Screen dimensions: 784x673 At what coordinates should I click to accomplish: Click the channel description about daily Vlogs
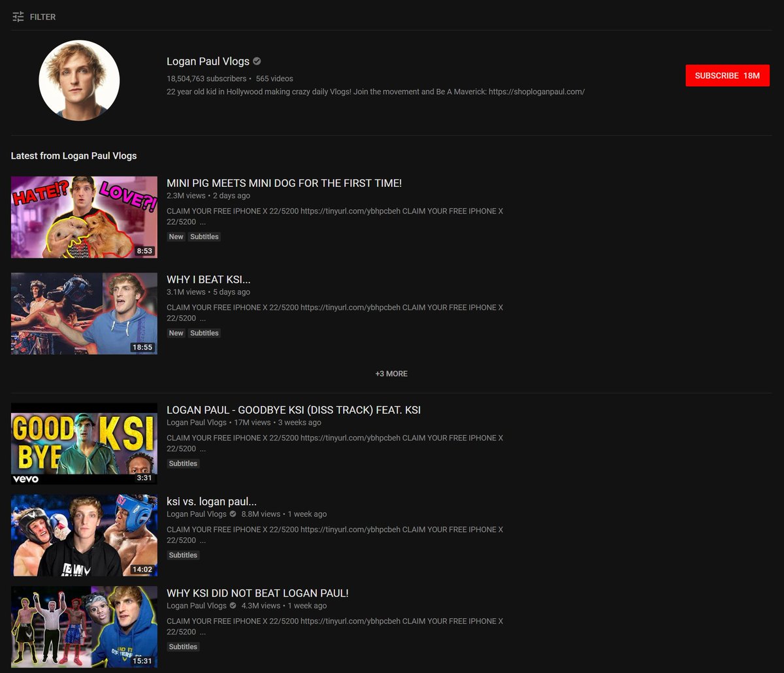tap(376, 91)
